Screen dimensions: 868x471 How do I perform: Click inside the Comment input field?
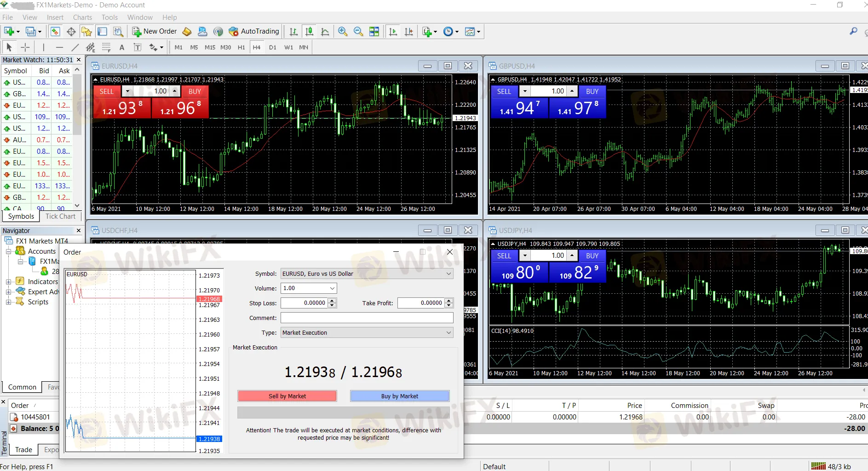[x=366, y=318]
